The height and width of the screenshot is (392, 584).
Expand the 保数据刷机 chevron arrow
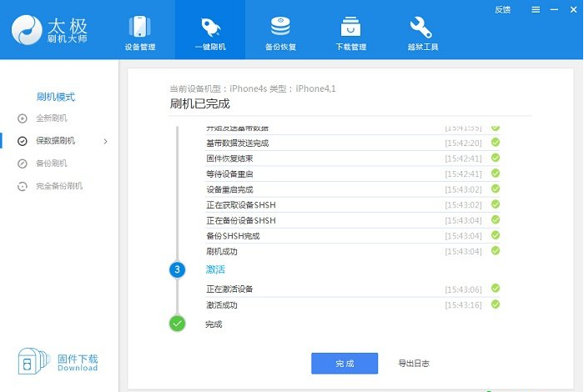tap(105, 142)
